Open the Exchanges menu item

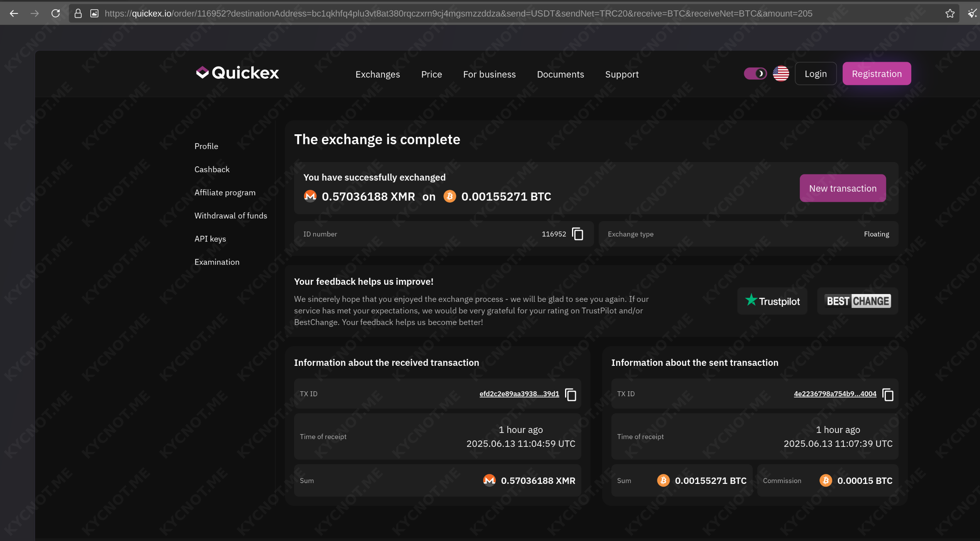[377, 74]
